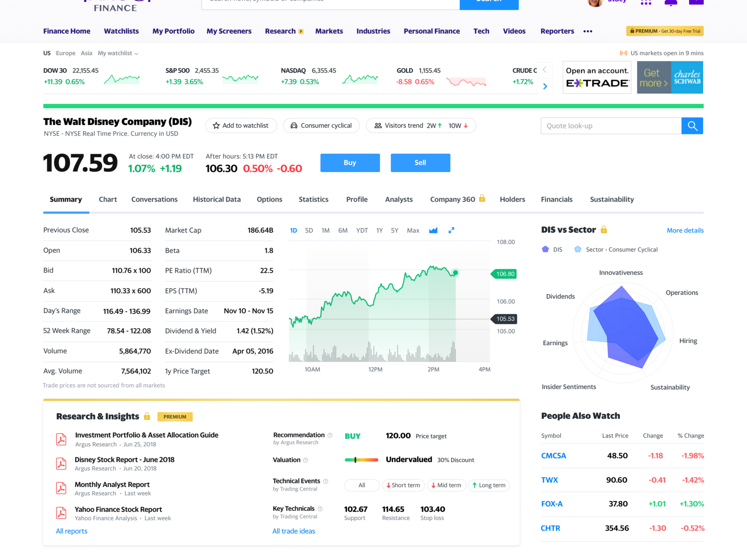Select Max chart range

pos(413,231)
